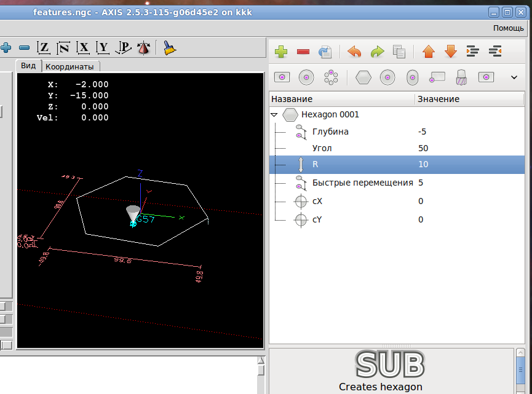The image size is (532, 394).
Task: Click the Глубина value -5
Action: tap(422, 132)
